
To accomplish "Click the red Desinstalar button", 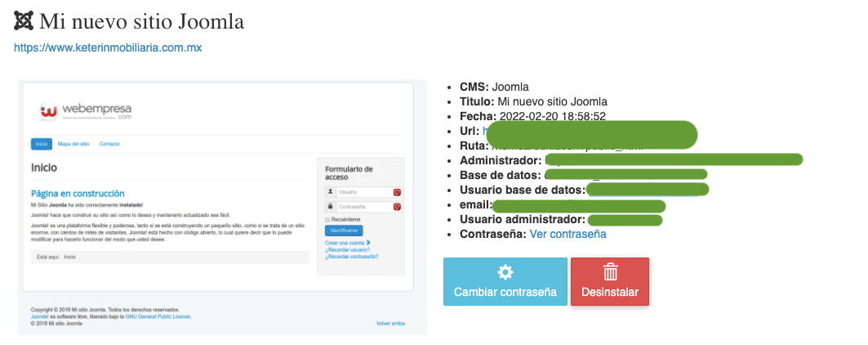I will tap(610, 282).
